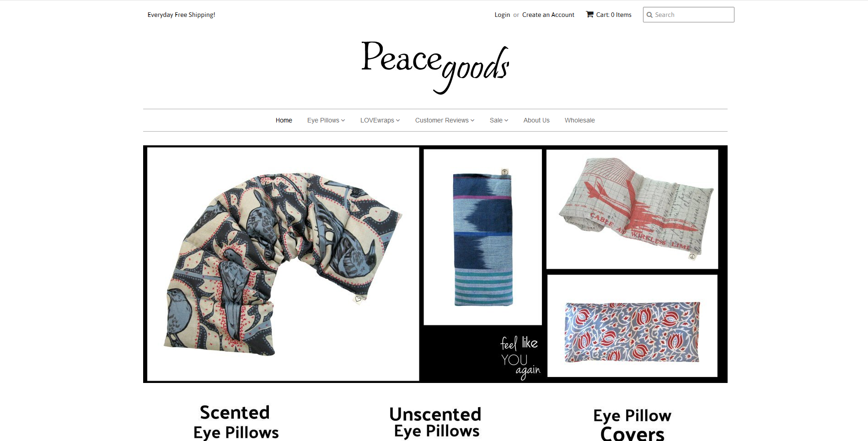Focus the Search input field
Image resolution: width=868 pixels, height=441 pixels.
point(688,15)
